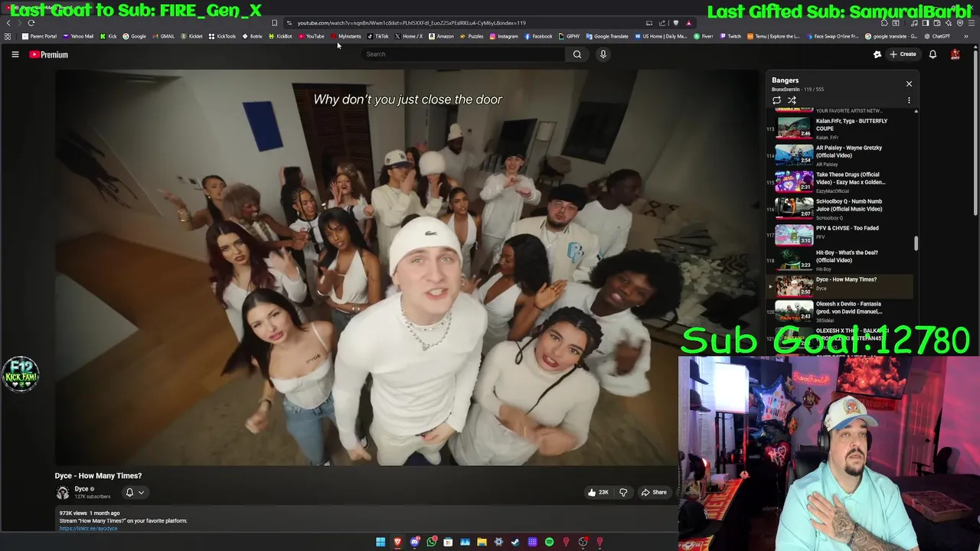This screenshot has width=980, height=551.
Task: Click the browser address bar URL
Action: pyautogui.click(x=411, y=23)
